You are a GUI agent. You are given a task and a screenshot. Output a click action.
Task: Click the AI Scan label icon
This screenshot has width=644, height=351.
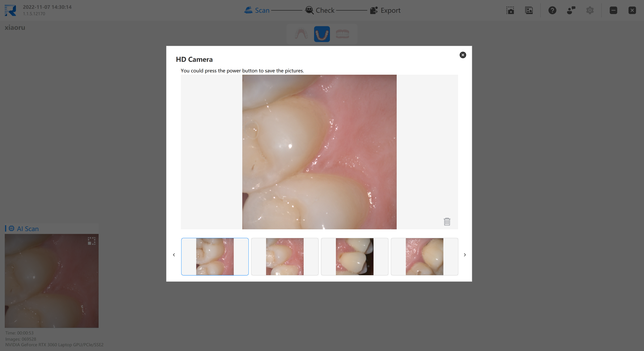coord(12,228)
